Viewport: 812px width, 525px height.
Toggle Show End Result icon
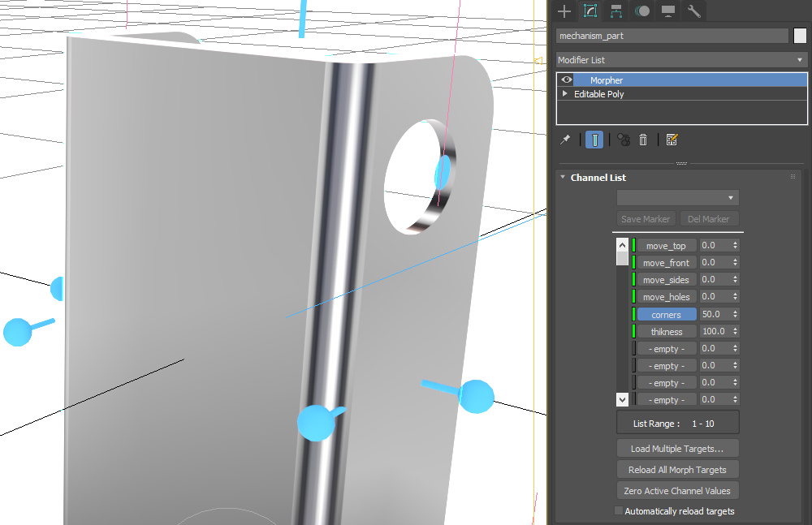pos(594,140)
